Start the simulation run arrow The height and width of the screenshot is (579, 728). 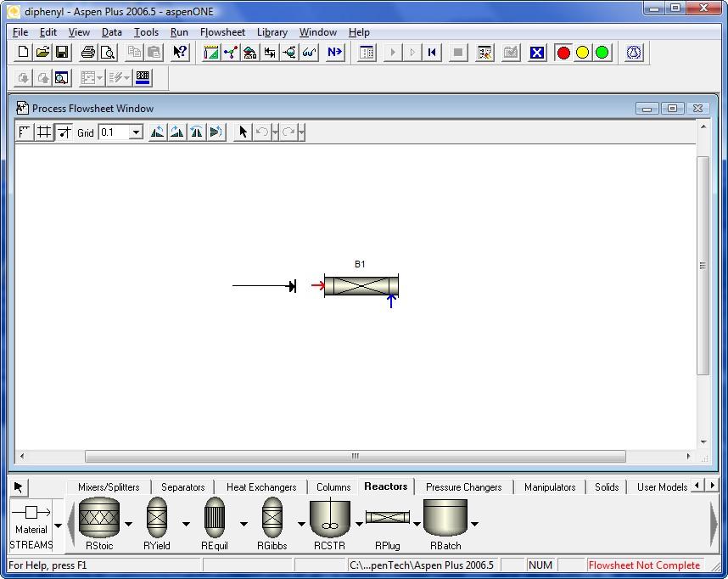(393, 52)
